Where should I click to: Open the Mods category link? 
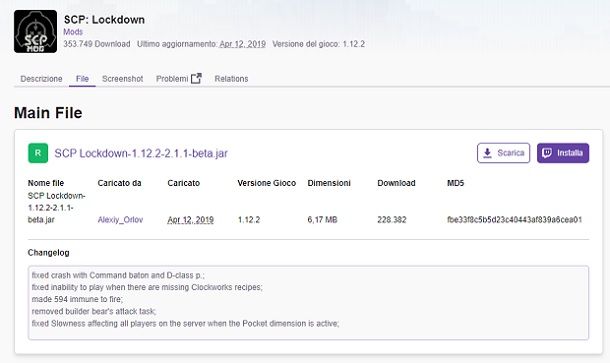coord(73,32)
